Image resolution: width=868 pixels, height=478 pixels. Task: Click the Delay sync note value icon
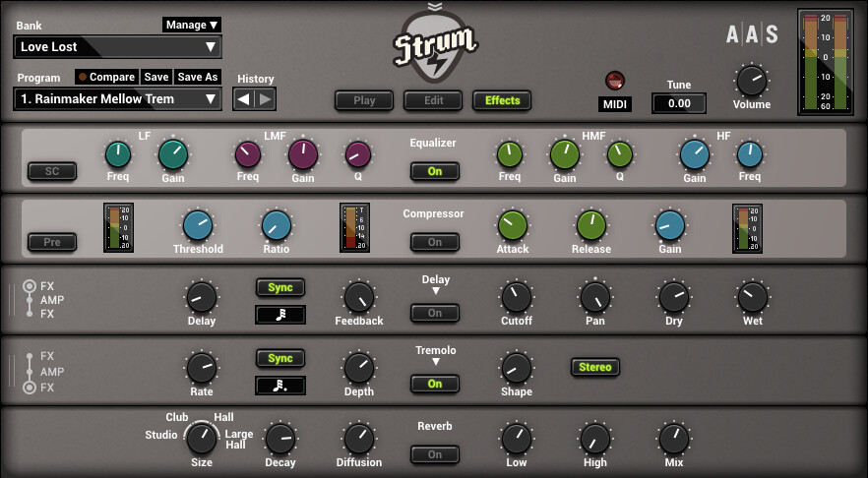280,315
